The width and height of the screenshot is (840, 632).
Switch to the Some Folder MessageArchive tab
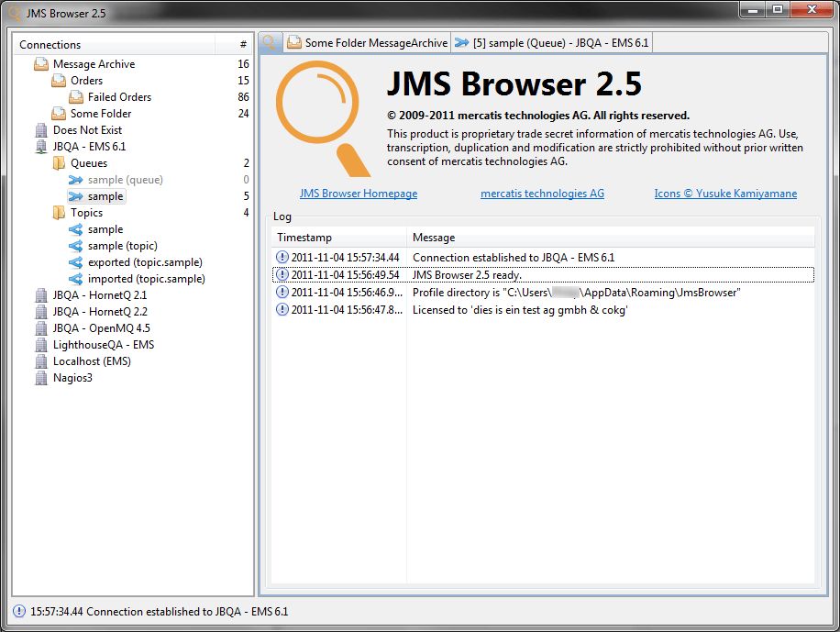(367, 42)
